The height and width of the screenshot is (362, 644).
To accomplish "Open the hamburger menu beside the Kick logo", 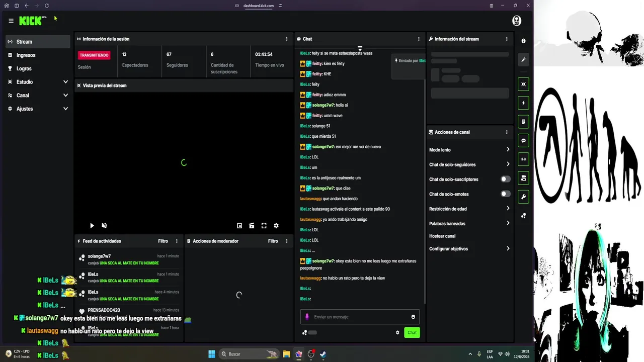I will point(11,21).
